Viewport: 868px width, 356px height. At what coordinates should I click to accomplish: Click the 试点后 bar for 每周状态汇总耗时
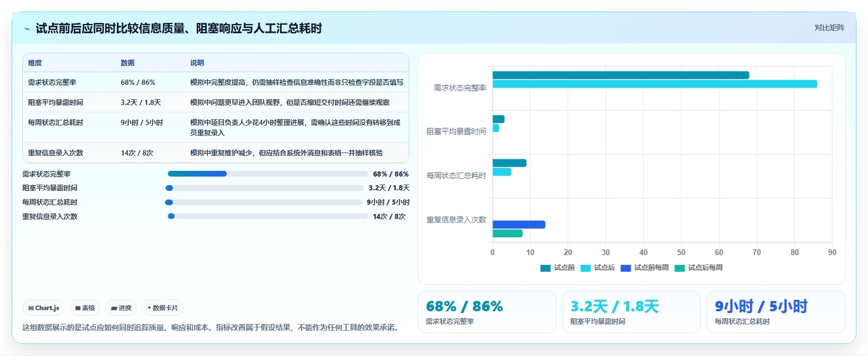[x=502, y=172]
